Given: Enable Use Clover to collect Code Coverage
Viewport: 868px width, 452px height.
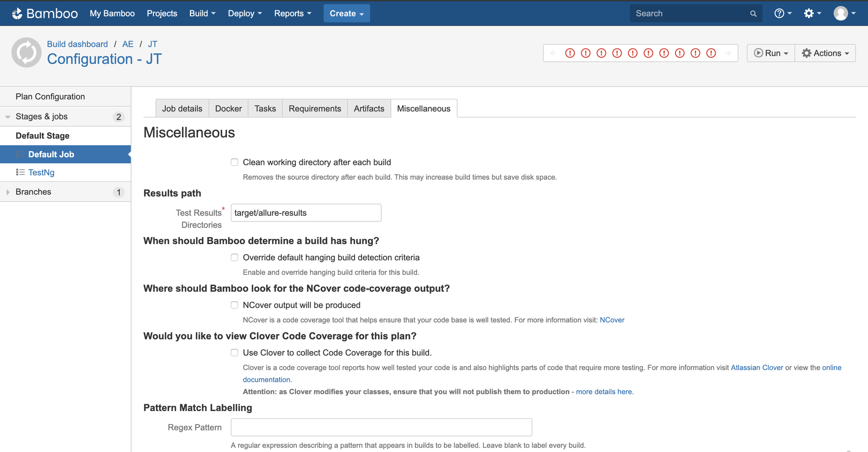Looking at the screenshot, I should coord(235,353).
